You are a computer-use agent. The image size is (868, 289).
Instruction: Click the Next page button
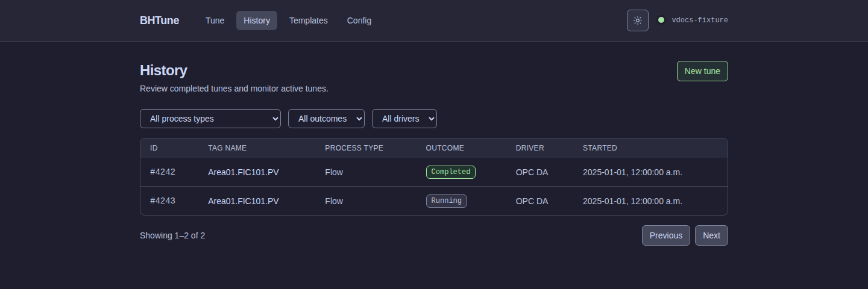(711, 235)
